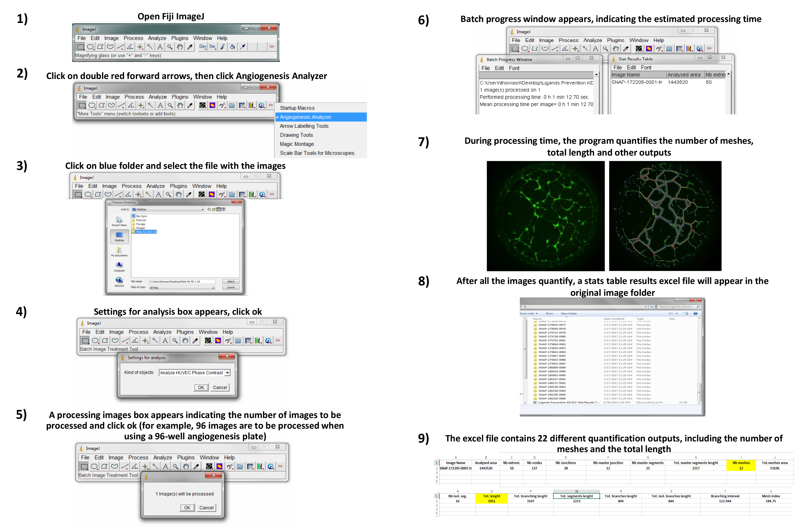Click the Explorer file list vertical scrollbar thumb
Screen dimensions: 812x532
[699, 392]
